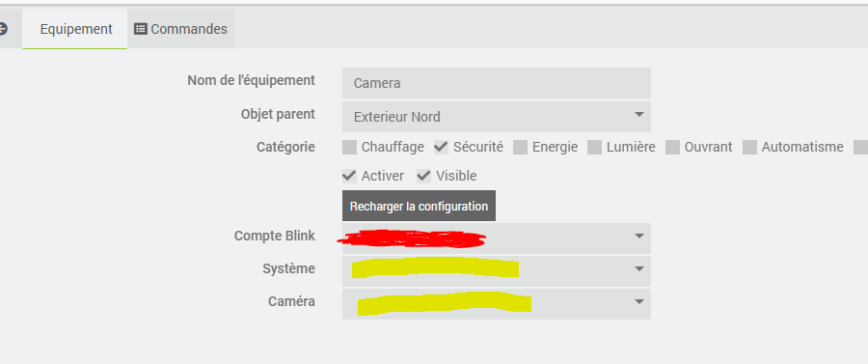Open the Caméra selection dropdown

(496, 303)
